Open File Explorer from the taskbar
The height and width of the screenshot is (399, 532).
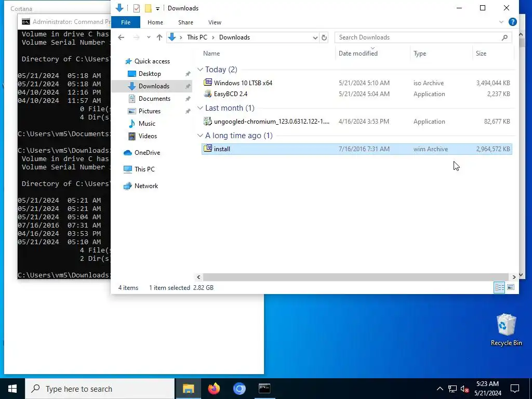pos(188,389)
